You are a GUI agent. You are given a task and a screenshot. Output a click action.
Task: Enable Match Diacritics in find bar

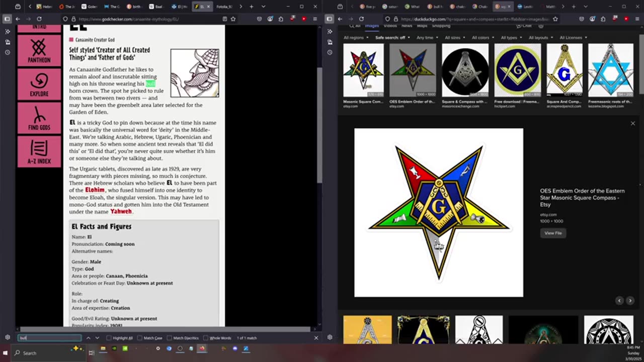[x=183, y=338]
